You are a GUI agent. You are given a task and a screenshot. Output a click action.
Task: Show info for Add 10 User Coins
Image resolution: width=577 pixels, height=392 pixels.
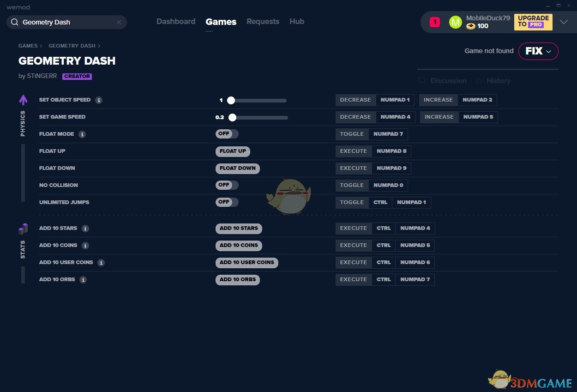coord(101,263)
